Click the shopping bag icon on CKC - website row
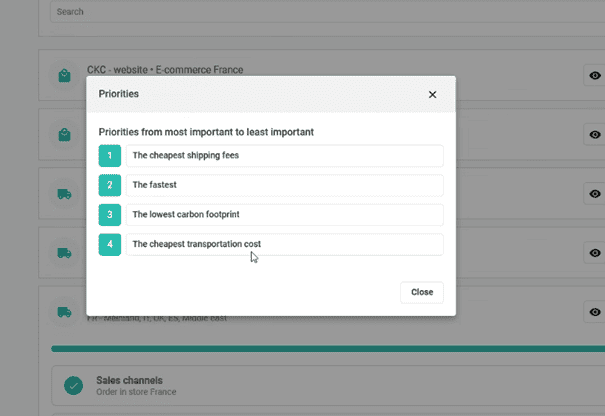The image size is (605, 416). point(65,76)
